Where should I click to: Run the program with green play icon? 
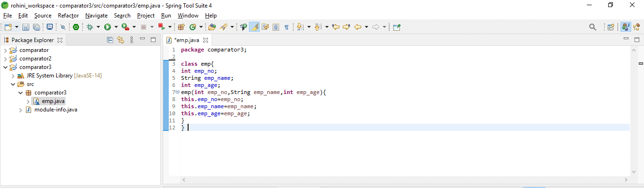(x=107, y=27)
